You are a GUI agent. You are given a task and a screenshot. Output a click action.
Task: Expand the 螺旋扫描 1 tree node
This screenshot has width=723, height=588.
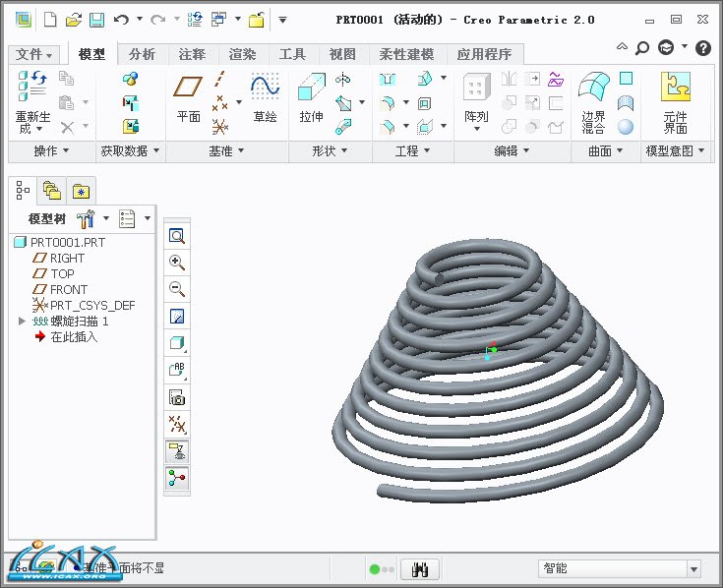tap(23, 321)
